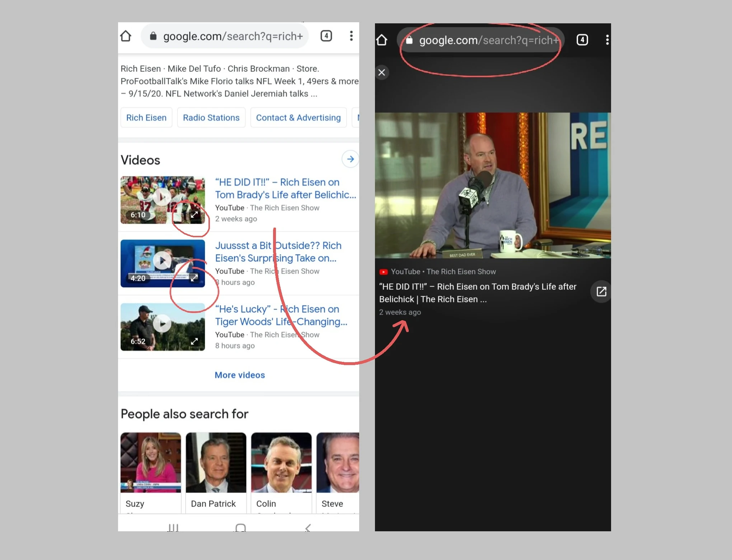
Task: Tap the arrow icon beside the Videos heading
Action: point(350,159)
